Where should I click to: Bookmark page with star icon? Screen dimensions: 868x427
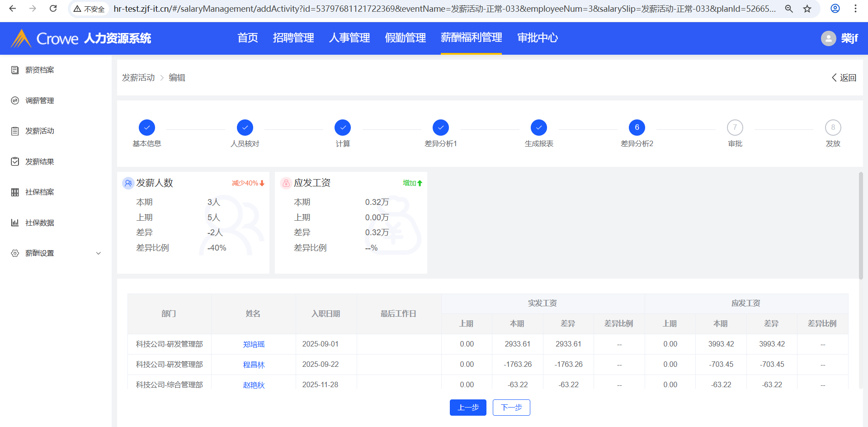tap(807, 9)
